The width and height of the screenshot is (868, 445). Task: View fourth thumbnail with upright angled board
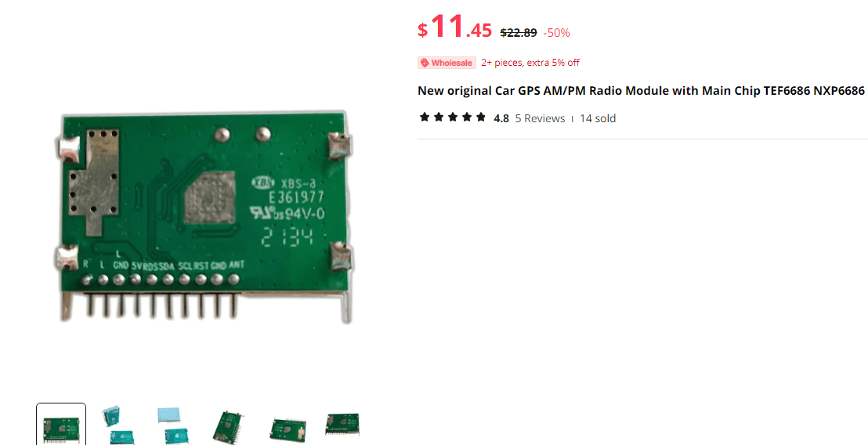coord(228,427)
